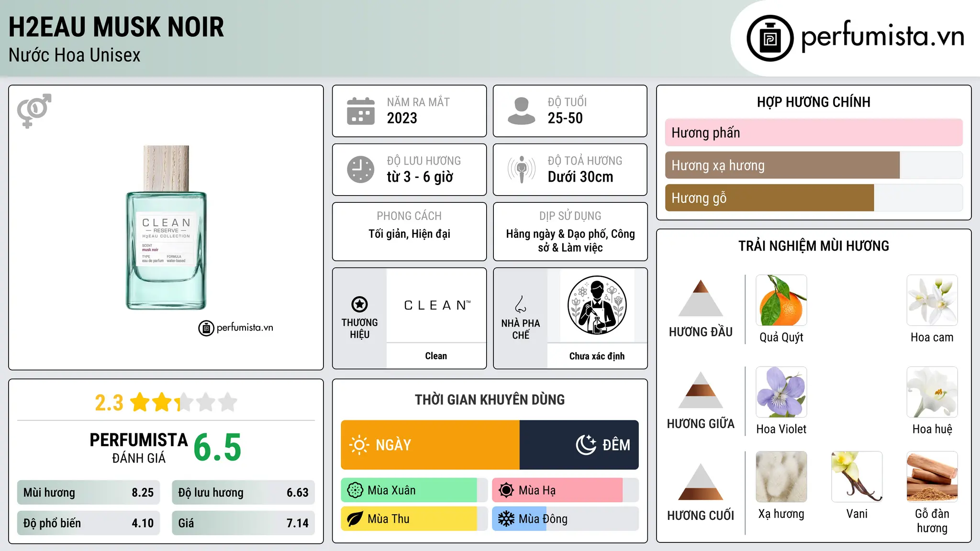Image resolution: width=980 pixels, height=551 pixels.
Task: Click the unisex gender symbol icon
Action: (34, 110)
